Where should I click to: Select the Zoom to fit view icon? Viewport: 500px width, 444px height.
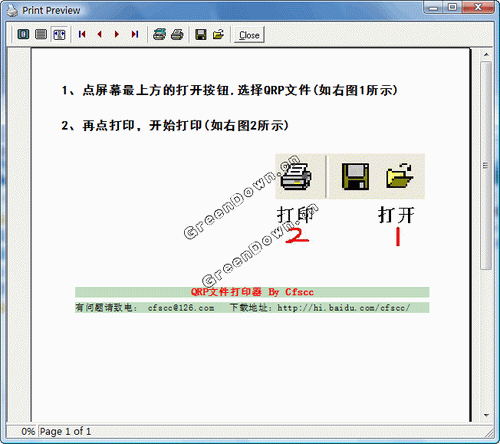pos(23,34)
